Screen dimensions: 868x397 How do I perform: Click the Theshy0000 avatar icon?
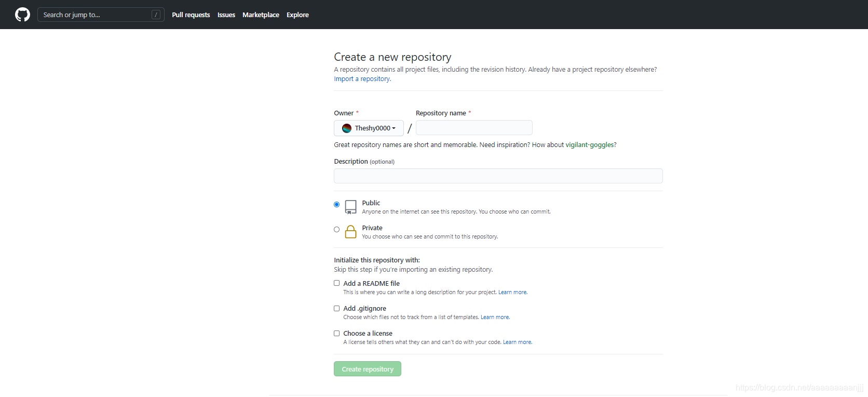tap(347, 128)
